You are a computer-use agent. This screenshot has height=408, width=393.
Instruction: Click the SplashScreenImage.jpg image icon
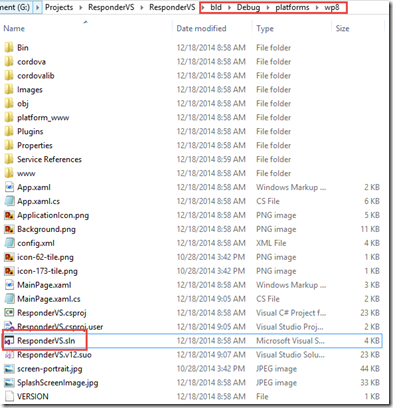(9, 383)
